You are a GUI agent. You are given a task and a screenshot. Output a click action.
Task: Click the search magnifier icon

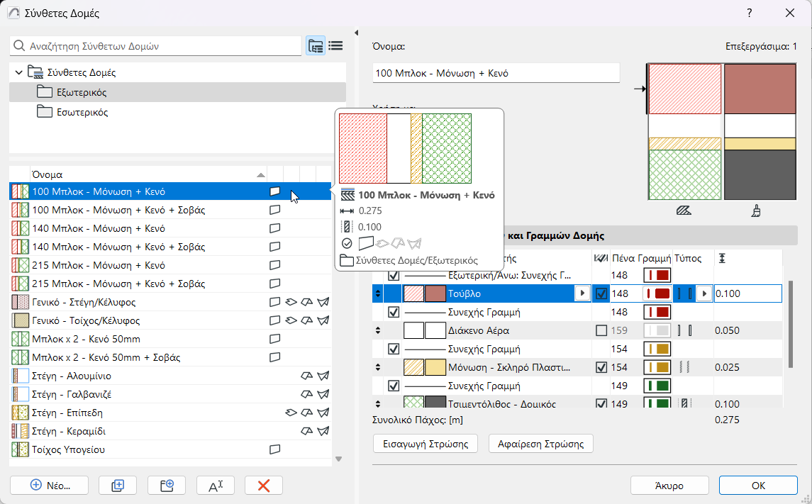tap(19, 45)
